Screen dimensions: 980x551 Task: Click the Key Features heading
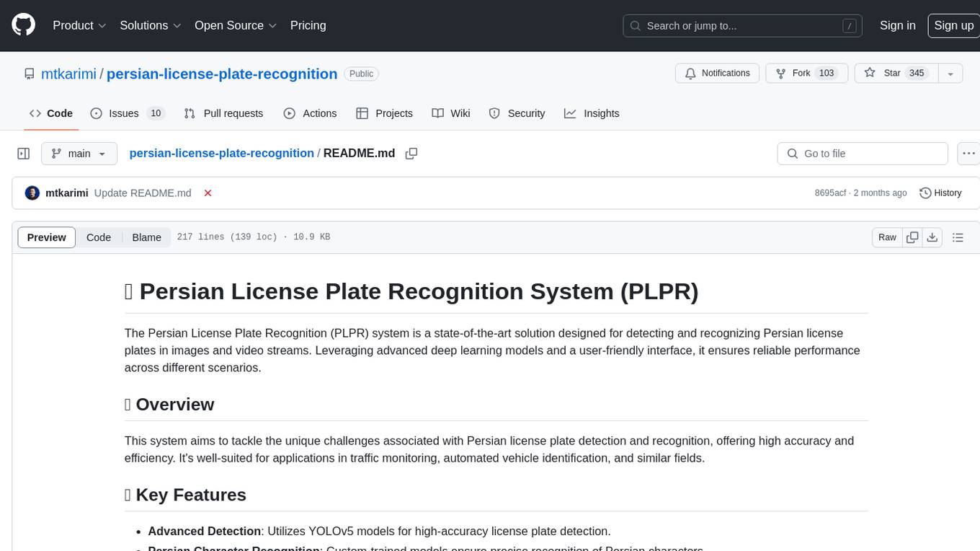(185, 495)
